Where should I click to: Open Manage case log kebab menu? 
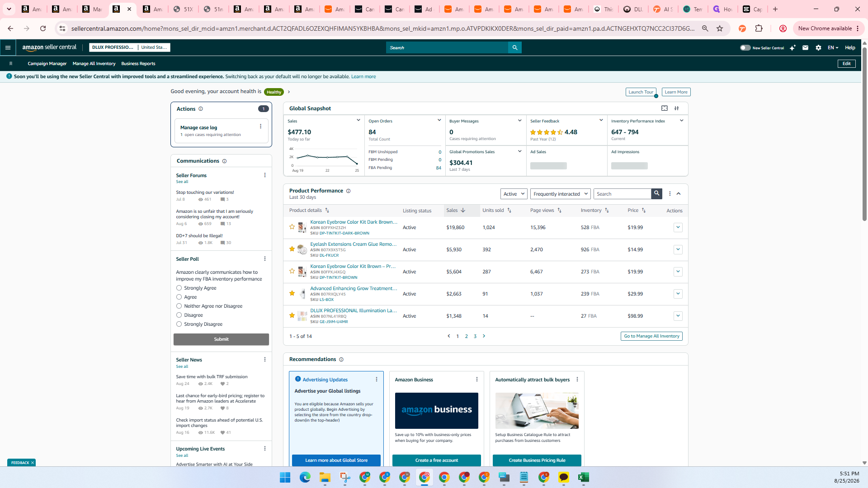[260, 127]
